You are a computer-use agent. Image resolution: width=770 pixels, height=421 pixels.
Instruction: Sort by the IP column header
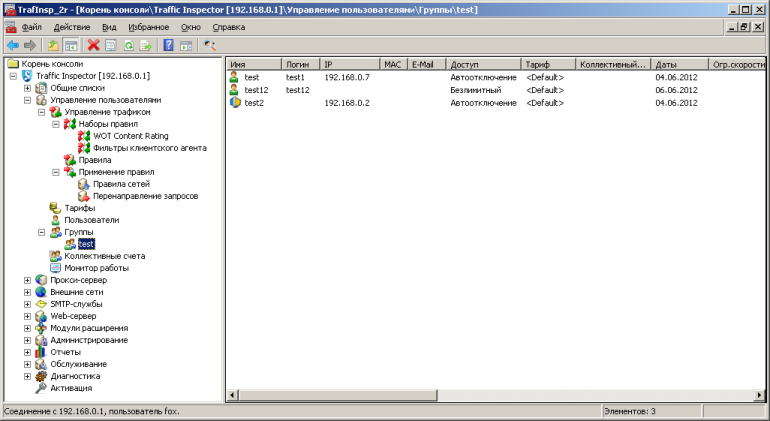point(350,64)
